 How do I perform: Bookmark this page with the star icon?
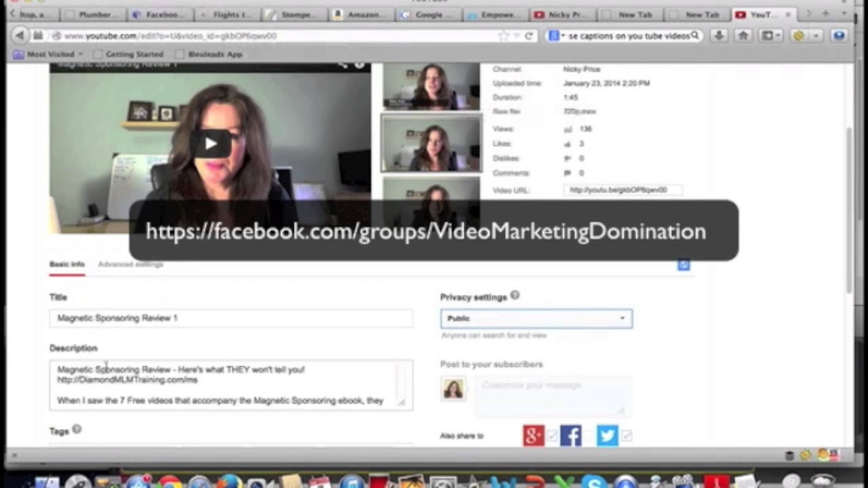click(503, 35)
